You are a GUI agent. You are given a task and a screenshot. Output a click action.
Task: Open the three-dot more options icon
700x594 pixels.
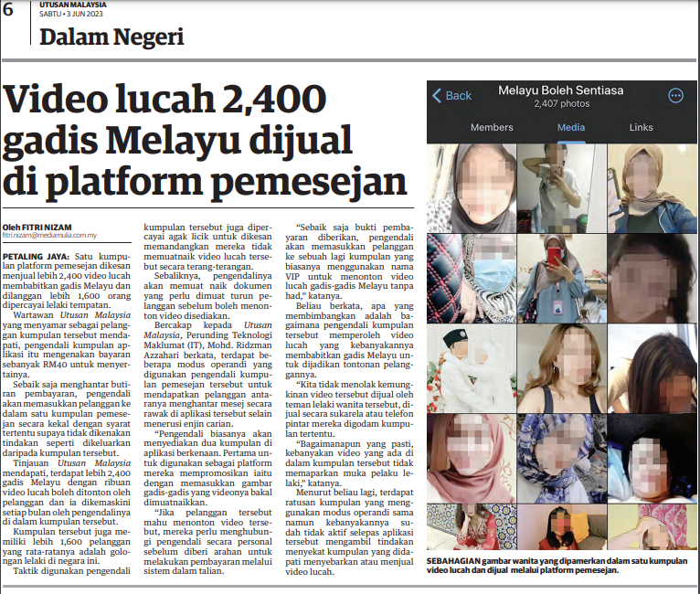(676, 96)
